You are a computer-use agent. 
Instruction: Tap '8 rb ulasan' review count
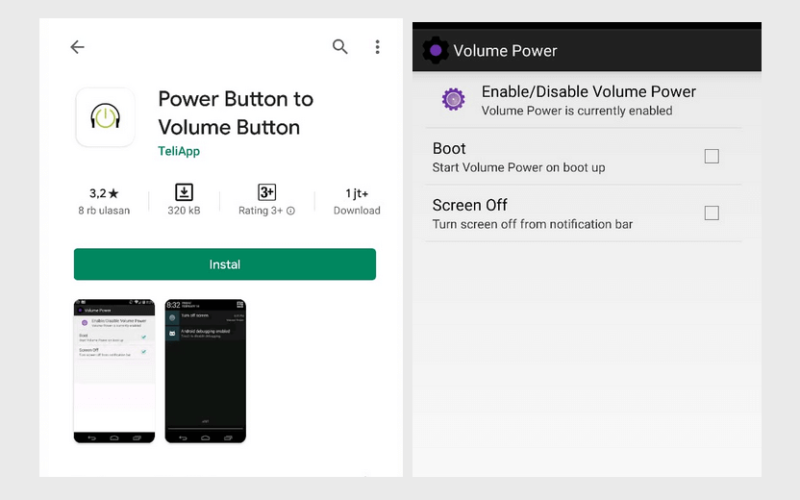pos(104,210)
